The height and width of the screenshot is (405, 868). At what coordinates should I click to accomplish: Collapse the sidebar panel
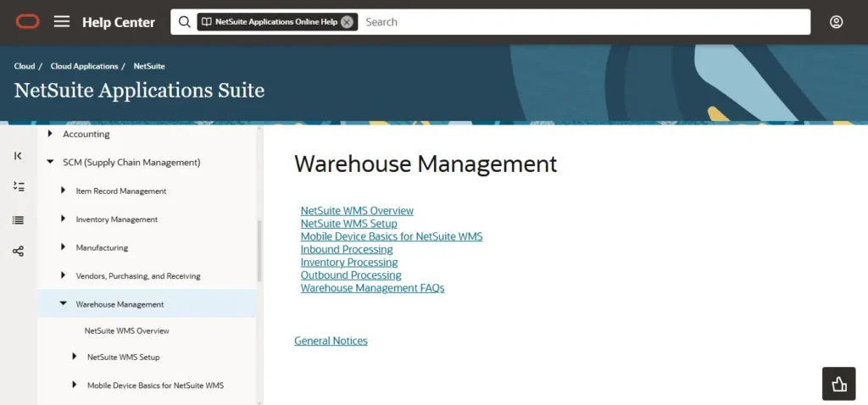pyautogui.click(x=19, y=156)
